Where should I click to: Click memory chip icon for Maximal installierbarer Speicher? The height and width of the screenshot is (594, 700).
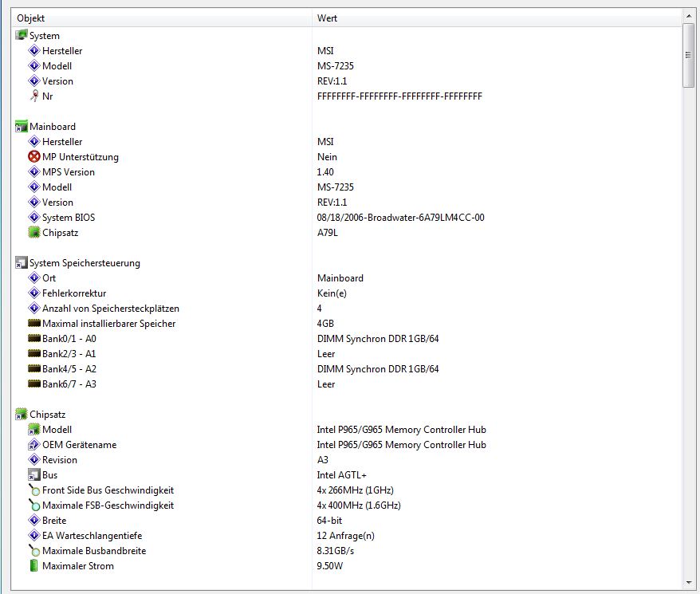tap(34, 323)
